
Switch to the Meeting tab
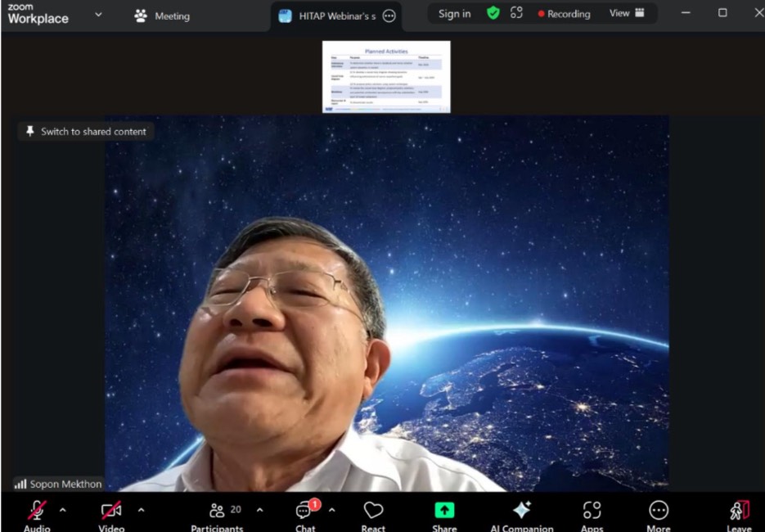(x=162, y=16)
